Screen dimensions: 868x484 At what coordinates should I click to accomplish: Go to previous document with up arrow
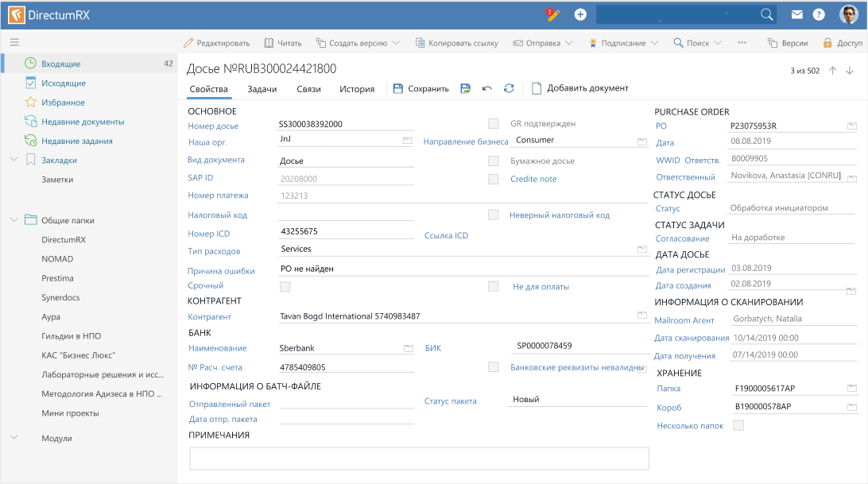(x=832, y=70)
